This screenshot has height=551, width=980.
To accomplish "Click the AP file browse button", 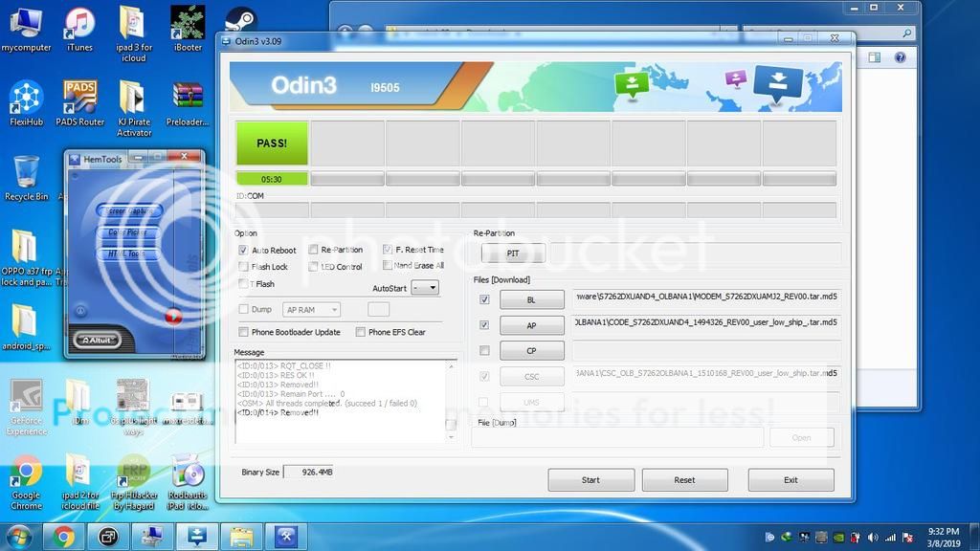I will pos(531,325).
